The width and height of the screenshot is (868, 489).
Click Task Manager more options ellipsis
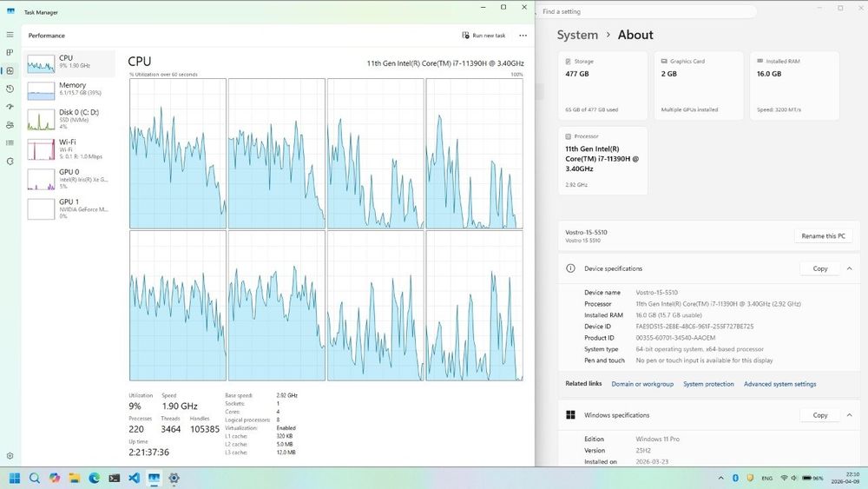coord(523,36)
